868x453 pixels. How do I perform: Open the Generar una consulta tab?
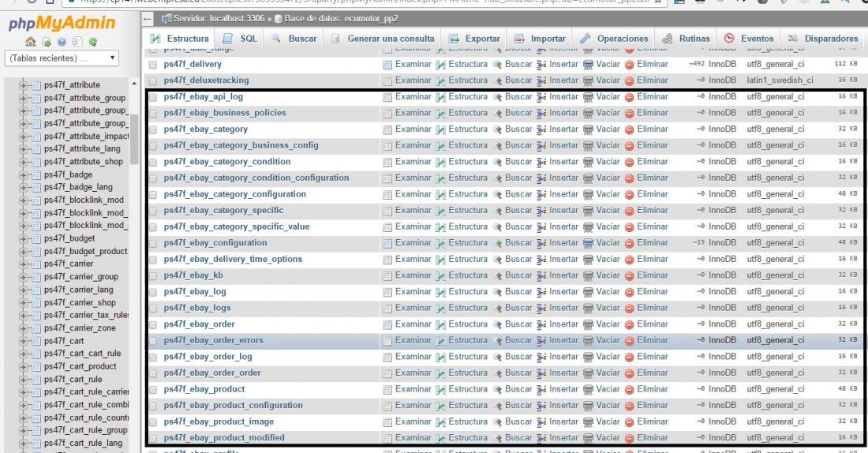(x=383, y=39)
